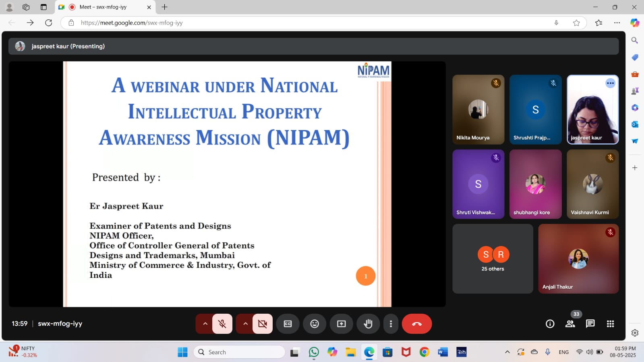This screenshot has height=362, width=644.
Task: Click jaspreet kaur (Presenting) banner
Action: tap(313, 46)
